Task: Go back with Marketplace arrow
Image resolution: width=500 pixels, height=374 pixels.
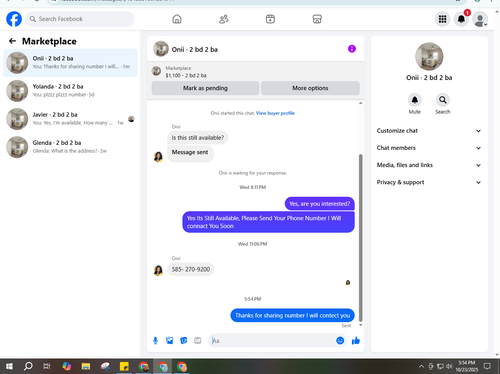Action: point(12,41)
